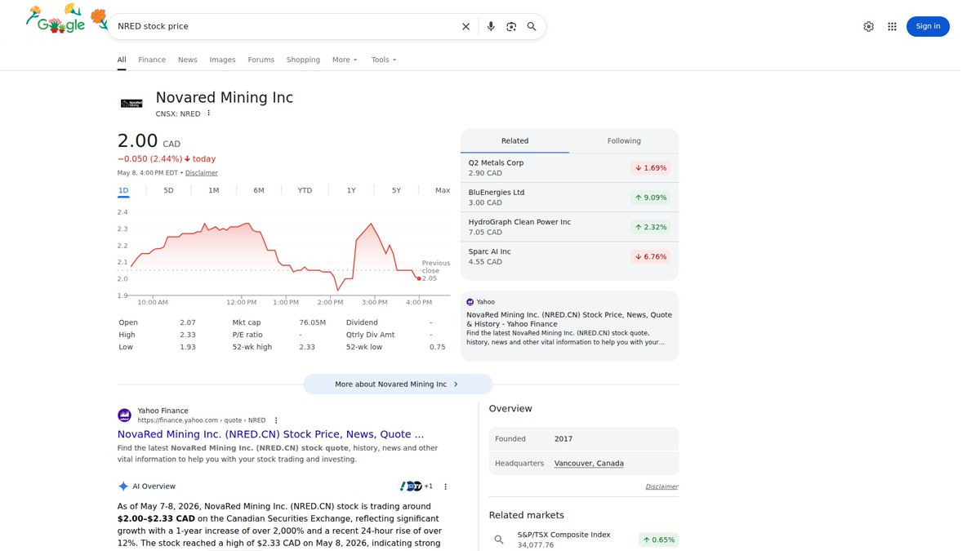
Task: Click the Sign in button
Action: [928, 26]
